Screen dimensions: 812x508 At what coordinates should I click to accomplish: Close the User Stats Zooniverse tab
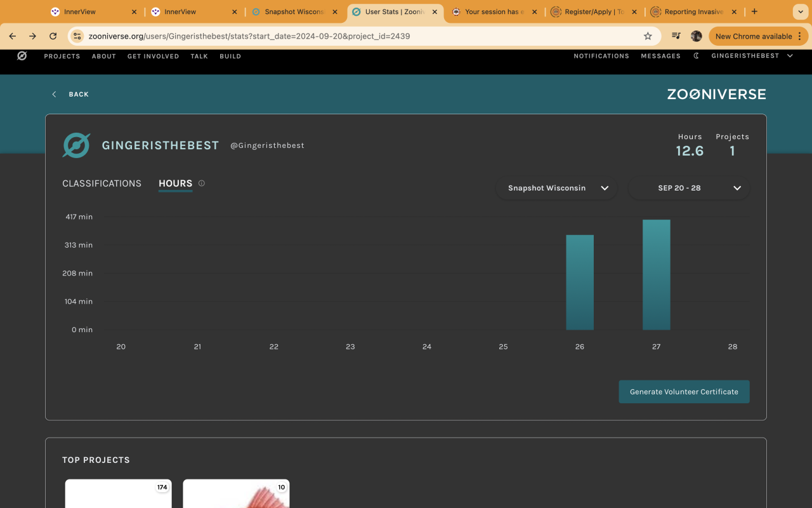pos(435,11)
